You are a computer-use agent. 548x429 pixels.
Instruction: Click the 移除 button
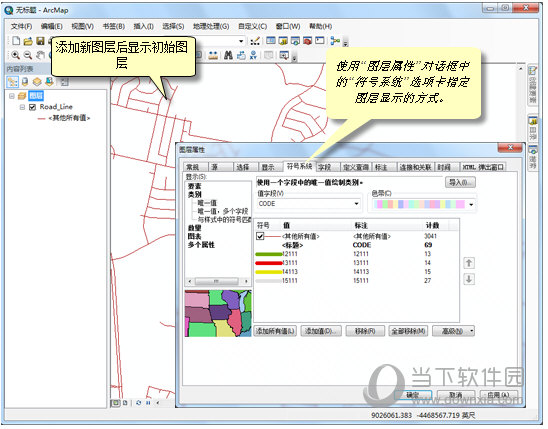click(365, 331)
